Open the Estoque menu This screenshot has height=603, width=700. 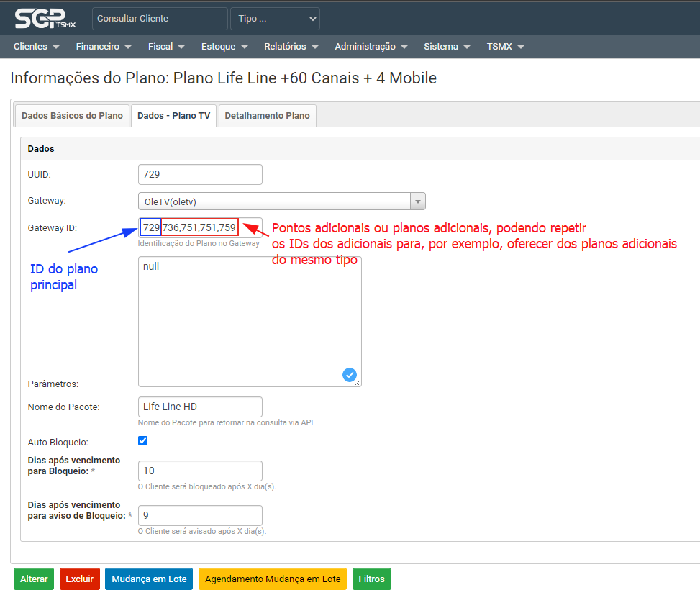click(x=224, y=47)
